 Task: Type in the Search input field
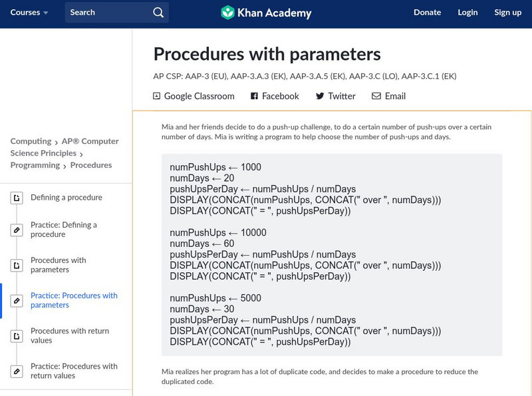coord(106,12)
